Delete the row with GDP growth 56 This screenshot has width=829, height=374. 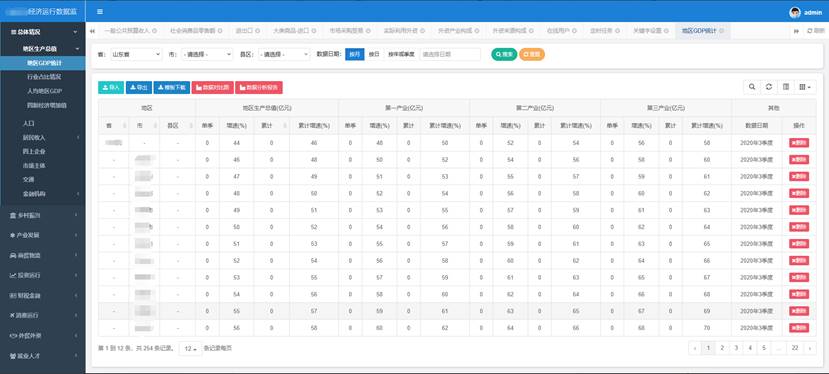point(799,328)
